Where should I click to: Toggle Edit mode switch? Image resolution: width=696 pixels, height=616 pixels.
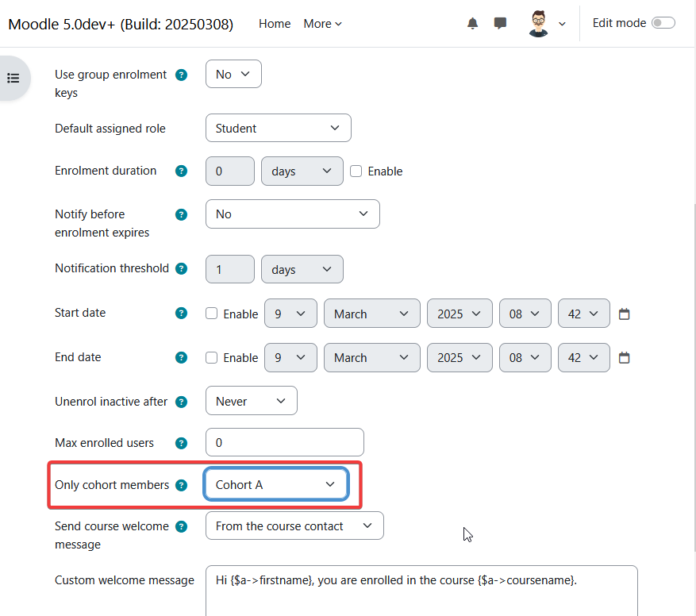click(663, 23)
